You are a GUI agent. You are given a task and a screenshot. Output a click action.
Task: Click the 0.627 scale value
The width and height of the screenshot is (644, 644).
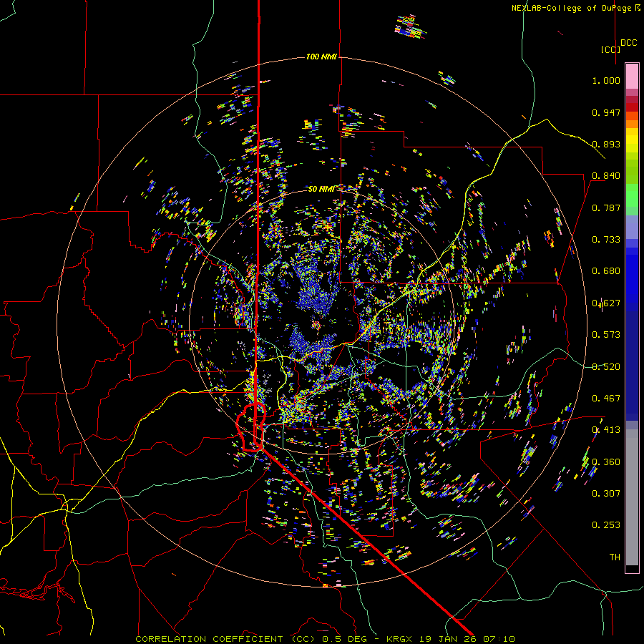pyautogui.click(x=606, y=303)
